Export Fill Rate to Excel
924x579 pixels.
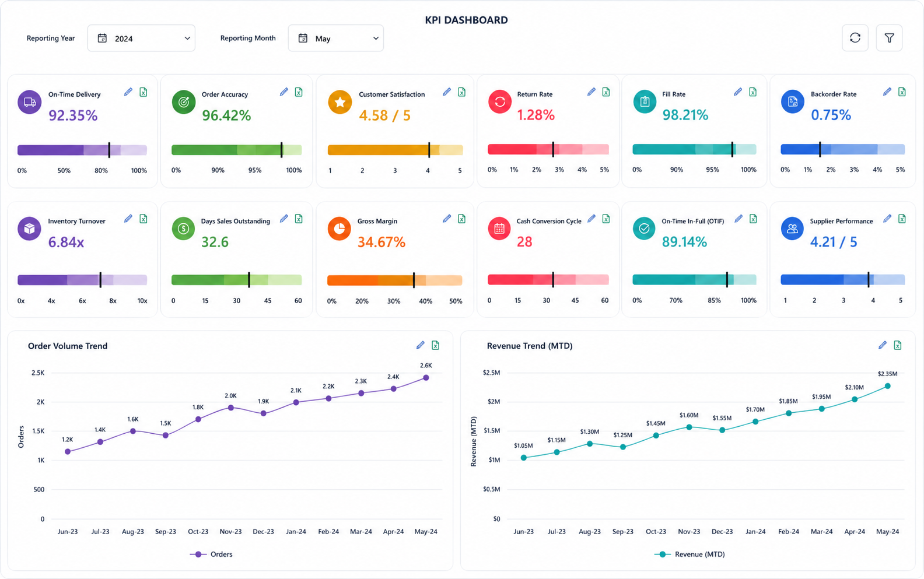[753, 92]
